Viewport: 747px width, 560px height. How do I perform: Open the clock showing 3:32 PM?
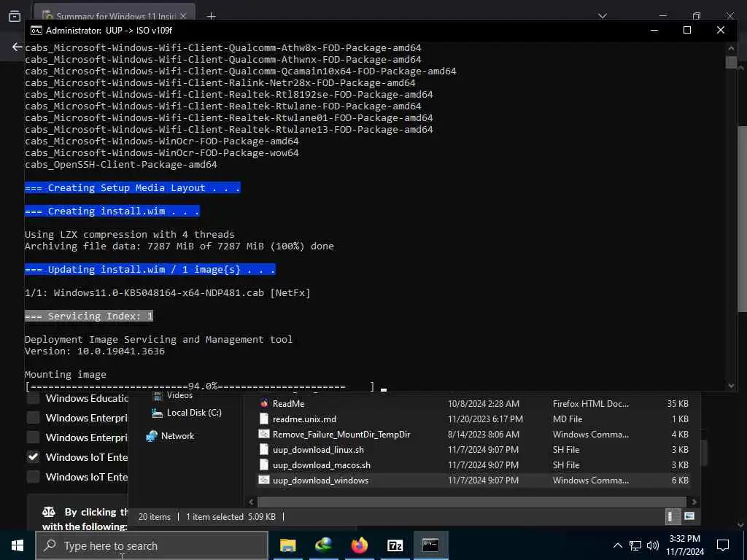click(x=684, y=545)
